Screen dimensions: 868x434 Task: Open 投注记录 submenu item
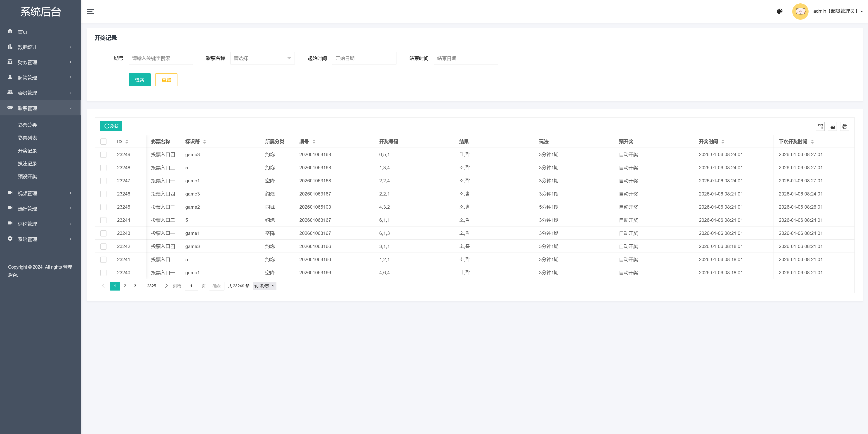(x=28, y=164)
